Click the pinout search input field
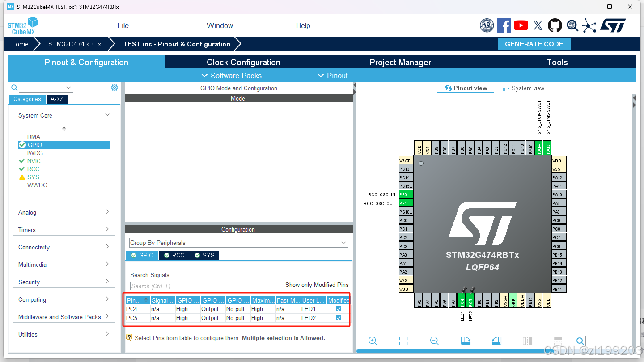 609,341
